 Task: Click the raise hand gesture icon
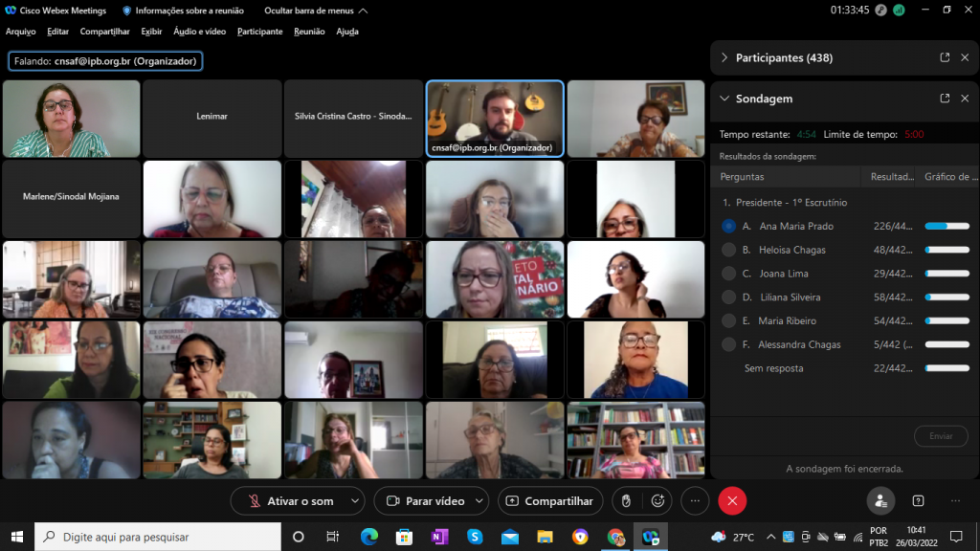[626, 500]
